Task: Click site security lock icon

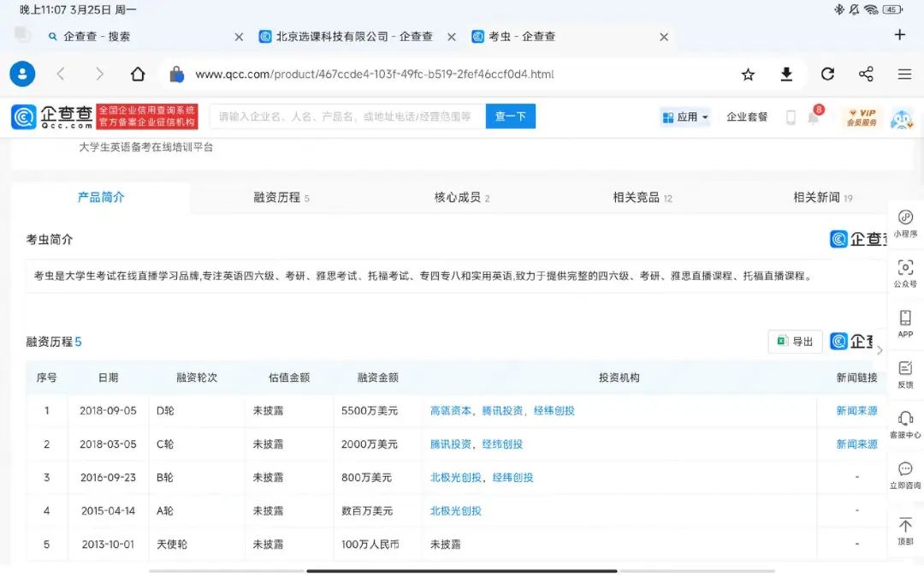Action: click(176, 74)
